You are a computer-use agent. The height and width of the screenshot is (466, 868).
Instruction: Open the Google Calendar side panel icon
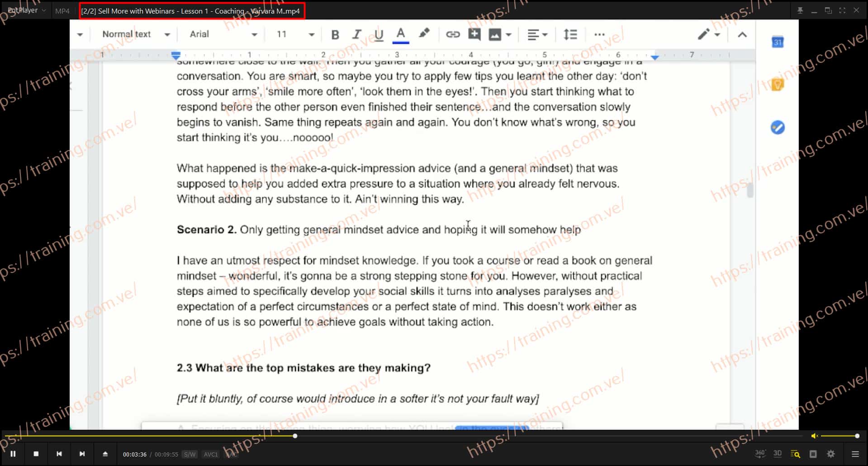pos(778,42)
